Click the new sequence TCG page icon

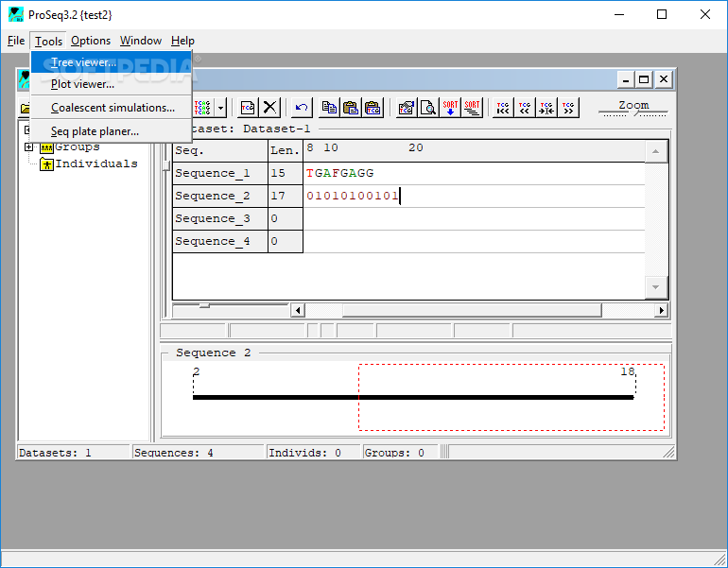click(x=248, y=108)
